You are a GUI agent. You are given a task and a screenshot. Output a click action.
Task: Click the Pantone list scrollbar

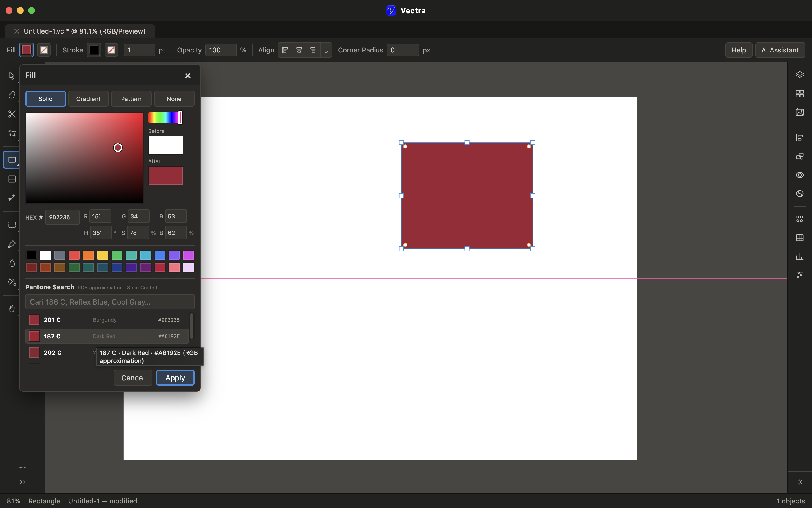click(192, 326)
